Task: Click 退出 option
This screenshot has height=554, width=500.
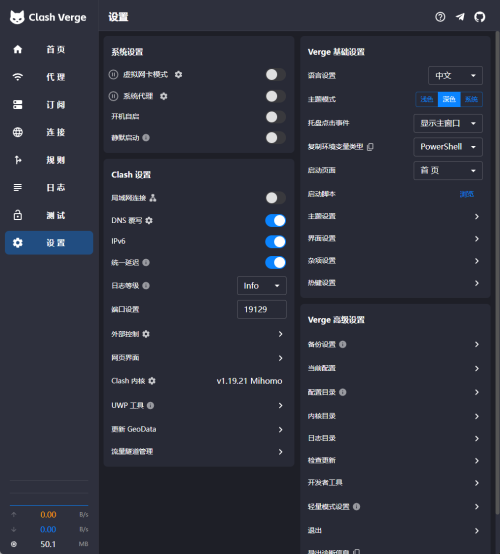Action: pyautogui.click(x=395, y=530)
